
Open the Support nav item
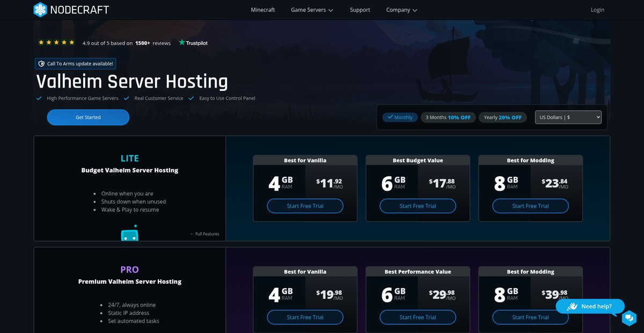coord(360,10)
